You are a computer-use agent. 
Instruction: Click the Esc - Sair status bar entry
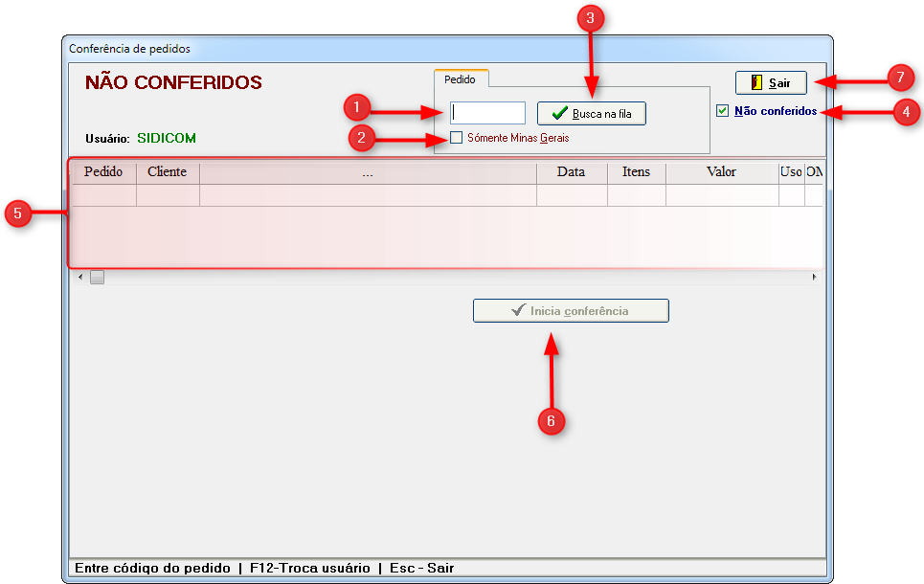(421, 568)
